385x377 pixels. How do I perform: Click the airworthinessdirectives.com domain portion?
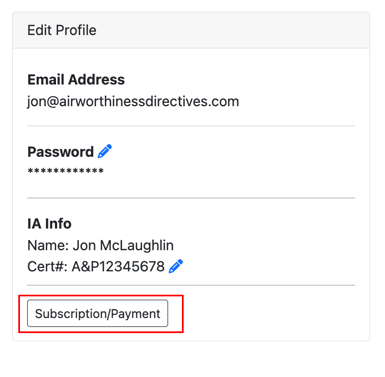coord(149,101)
